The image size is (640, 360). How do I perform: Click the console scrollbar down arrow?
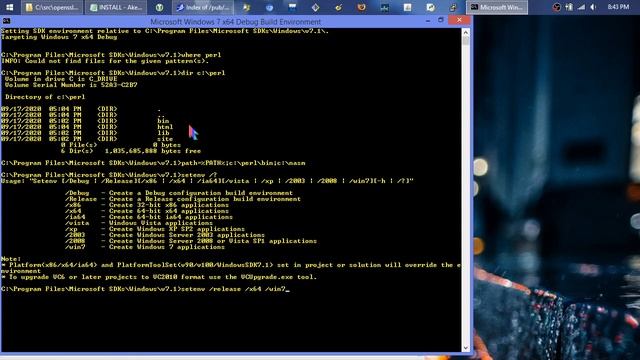(x=466, y=348)
